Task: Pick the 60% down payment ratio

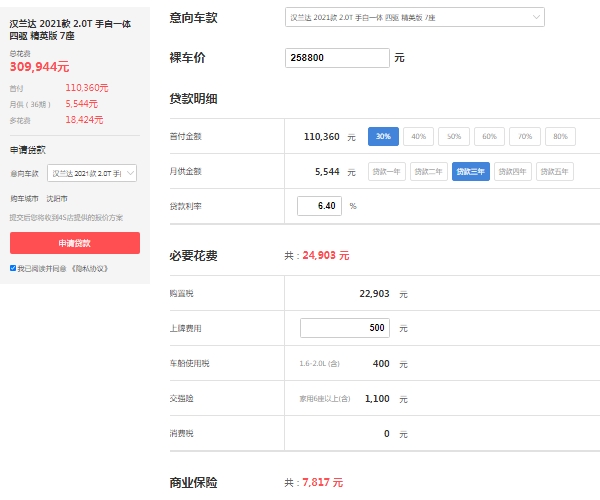Action: (489, 136)
